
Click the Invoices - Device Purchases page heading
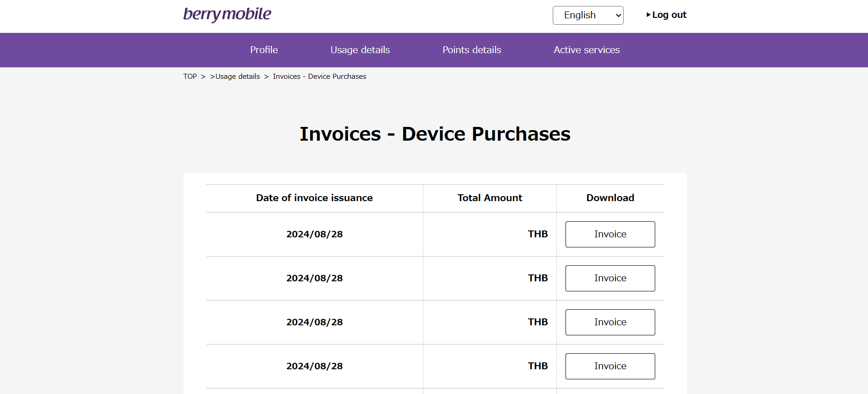tap(435, 134)
